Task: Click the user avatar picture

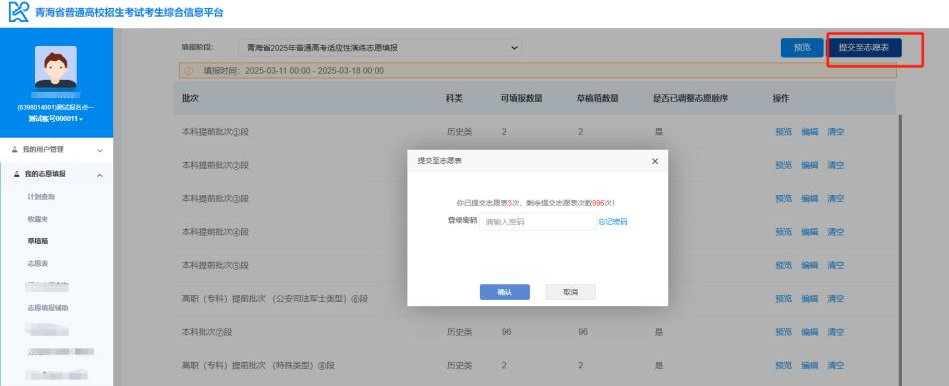Action: (x=56, y=67)
